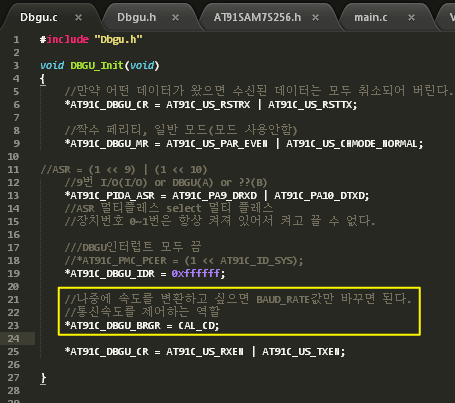Click the 0xffffff hex value
Image resolution: width=455 pixels, height=403 pixels.
click(x=196, y=273)
